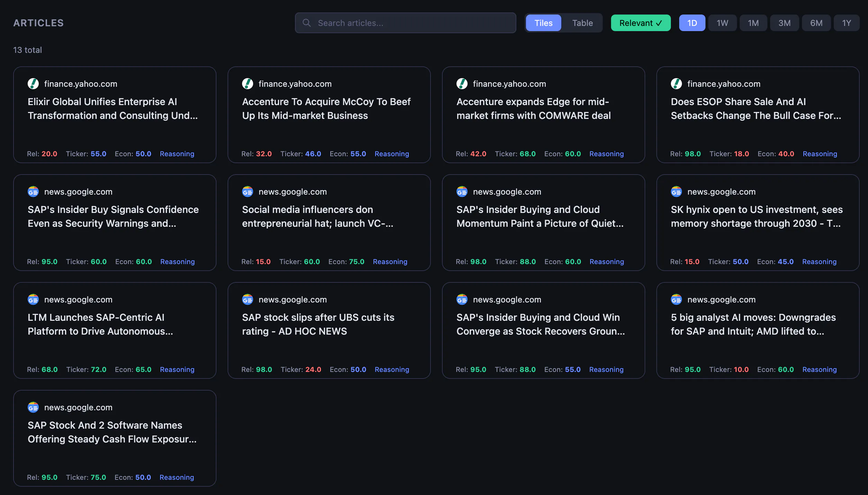Screen dimensions: 868x495
Task: Open SAP stock slips after UBS headline
Action: click(318, 324)
